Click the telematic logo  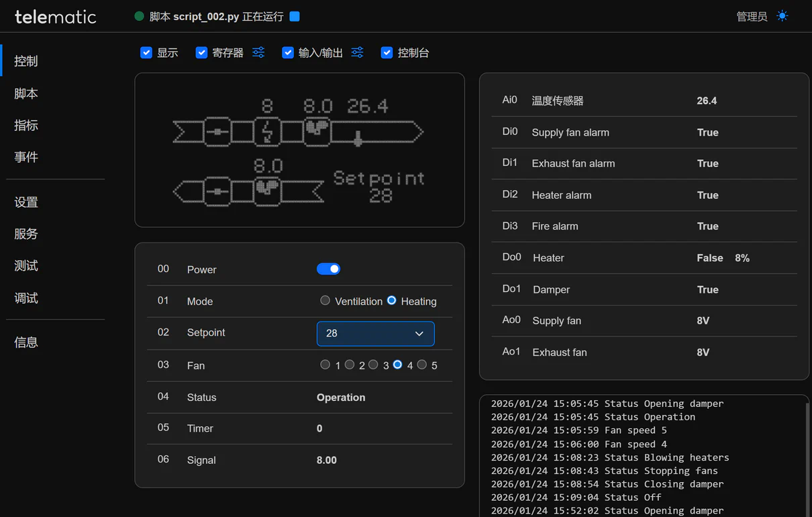56,17
